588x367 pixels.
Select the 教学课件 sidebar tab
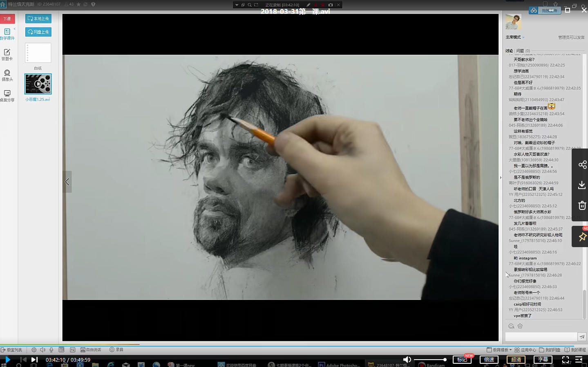[7, 34]
